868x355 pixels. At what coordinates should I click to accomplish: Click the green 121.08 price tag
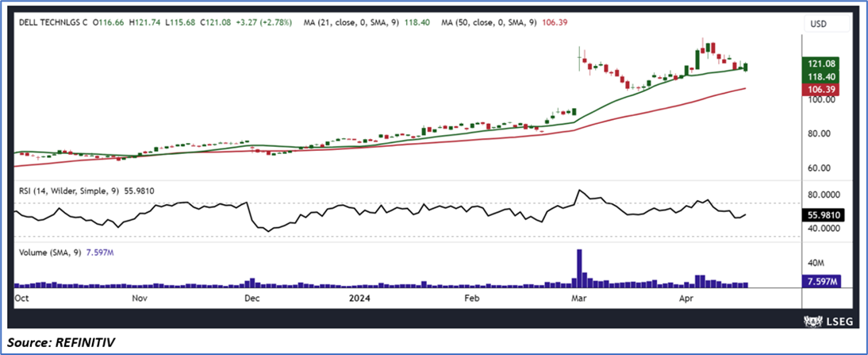(x=821, y=64)
